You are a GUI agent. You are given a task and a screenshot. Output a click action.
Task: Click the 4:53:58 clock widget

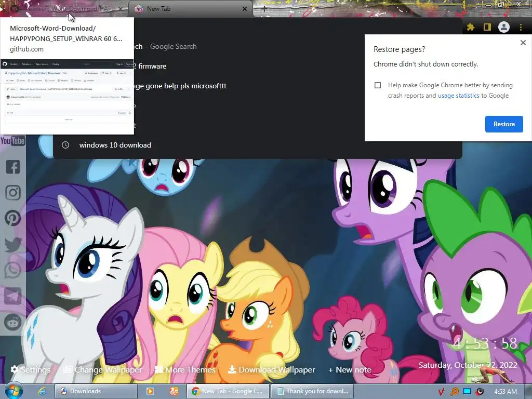point(485,343)
